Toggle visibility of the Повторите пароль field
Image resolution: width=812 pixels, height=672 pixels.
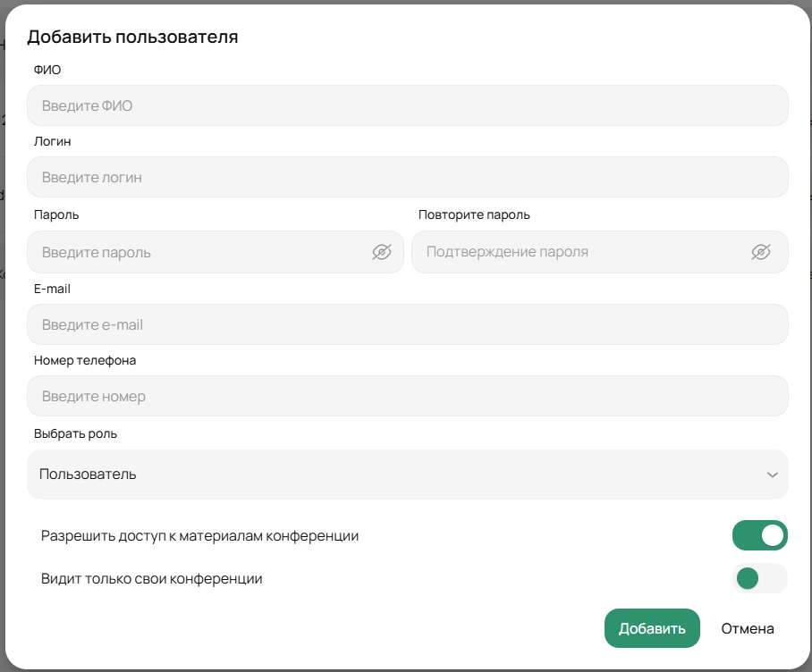tap(761, 252)
